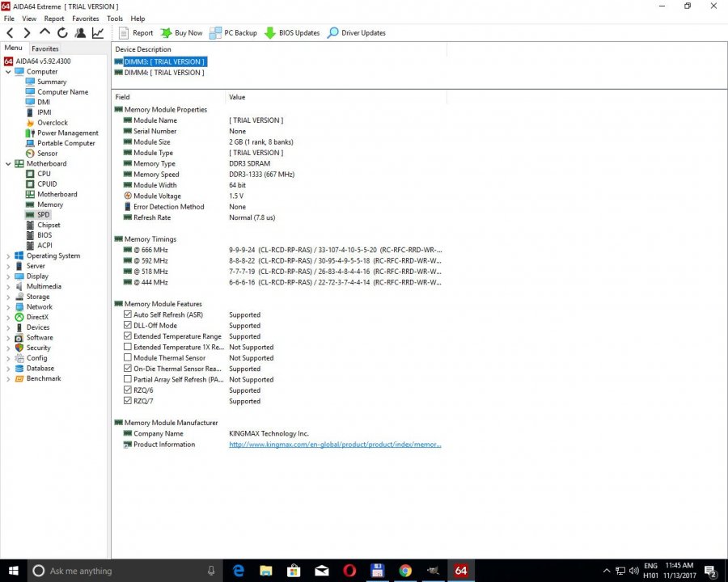Select Summary under Computer

click(52, 82)
